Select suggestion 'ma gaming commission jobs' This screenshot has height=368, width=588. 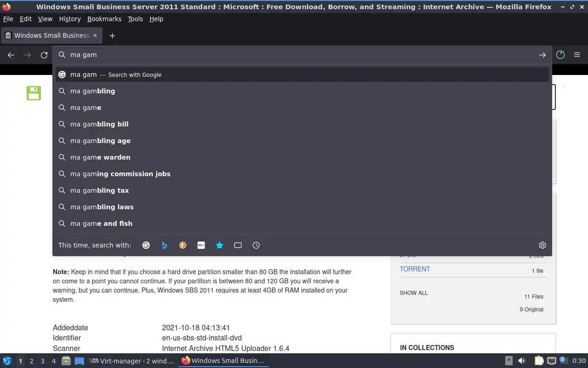[x=302, y=174]
